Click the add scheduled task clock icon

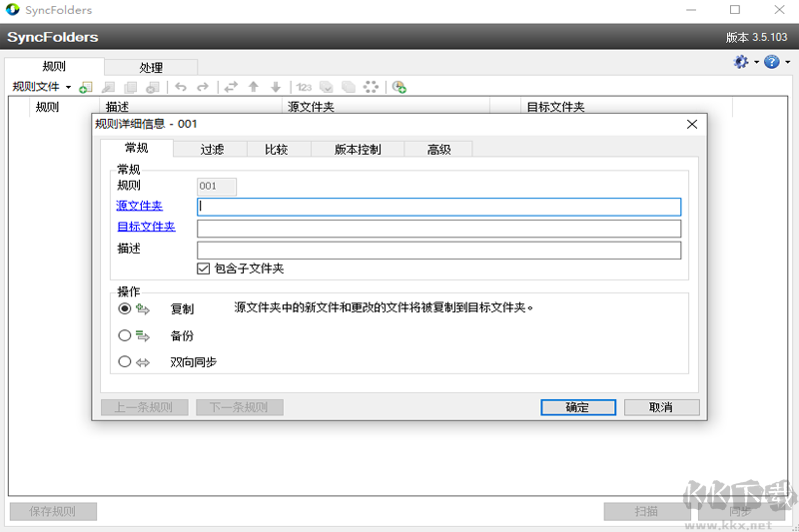point(399,87)
